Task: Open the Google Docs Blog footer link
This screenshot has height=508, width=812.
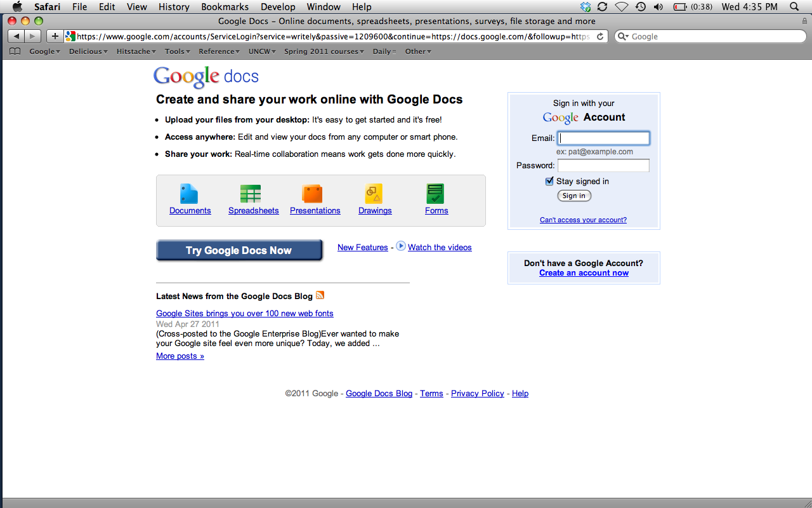Action: tap(379, 394)
